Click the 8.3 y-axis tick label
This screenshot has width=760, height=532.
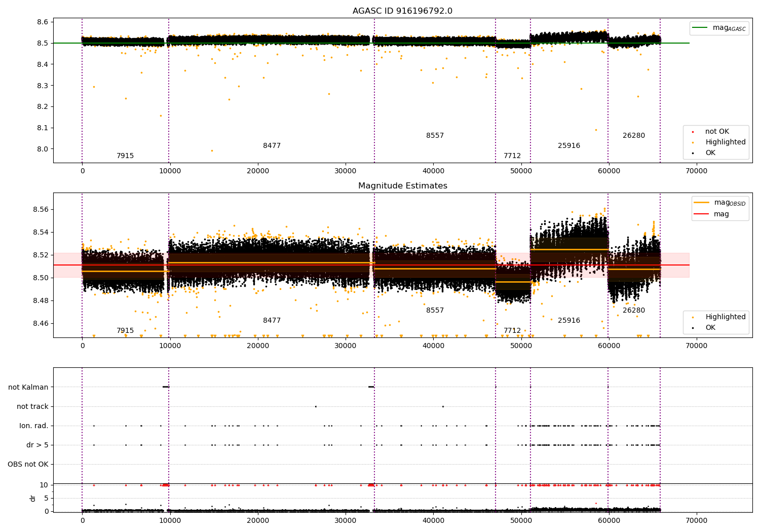coord(43,86)
